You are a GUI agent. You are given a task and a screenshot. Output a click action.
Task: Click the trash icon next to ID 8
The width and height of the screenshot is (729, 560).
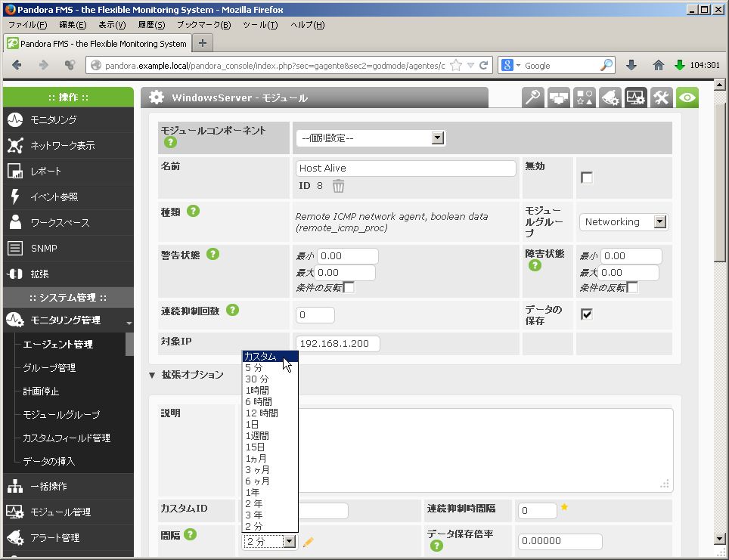pos(339,186)
